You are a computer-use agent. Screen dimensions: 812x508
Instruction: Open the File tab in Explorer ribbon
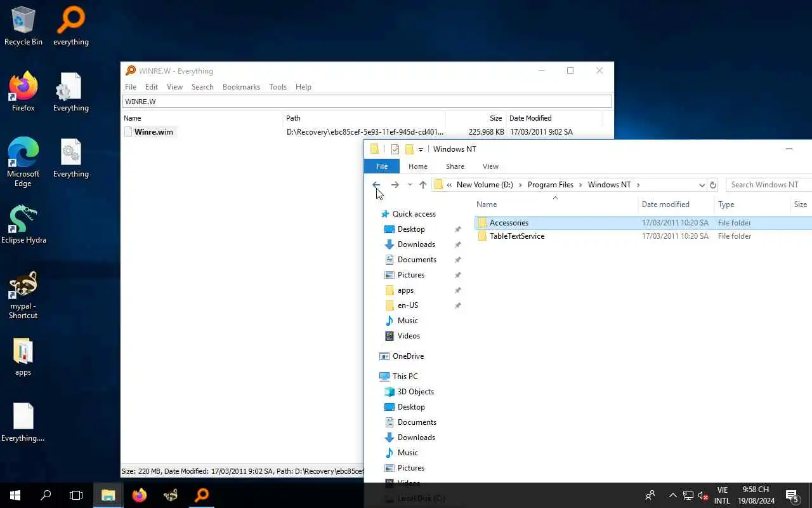[x=382, y=166]
